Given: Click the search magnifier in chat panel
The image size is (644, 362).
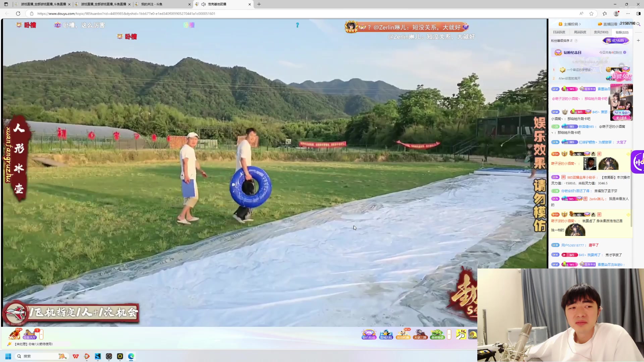Looking at the screenshot, I should (638, 24).
